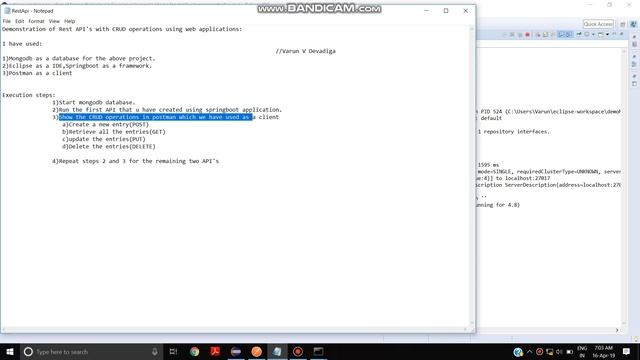Open Adobe Acrobat Reader from the taskbar
The height and width of the screenshot is (360, 640).
[x=215, y=351]
